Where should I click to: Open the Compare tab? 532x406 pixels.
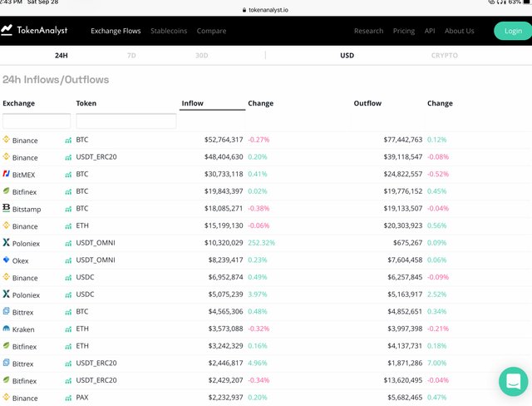click(x=211, y=32)
